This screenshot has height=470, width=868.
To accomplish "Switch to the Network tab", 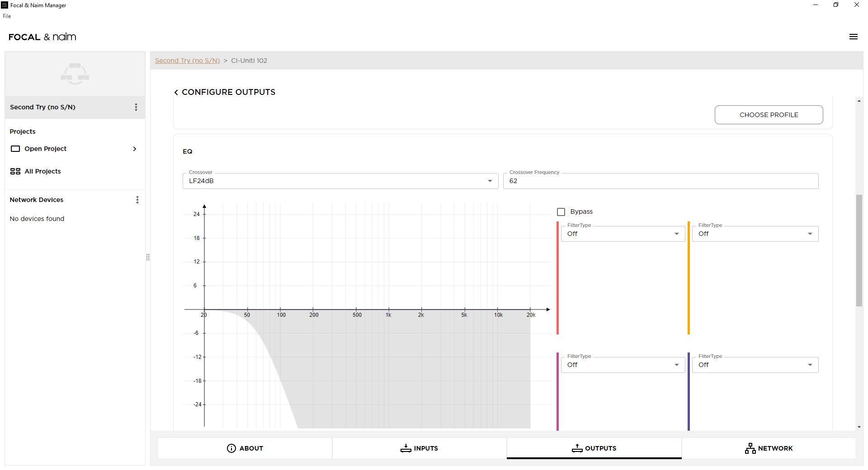I will 769,448.
